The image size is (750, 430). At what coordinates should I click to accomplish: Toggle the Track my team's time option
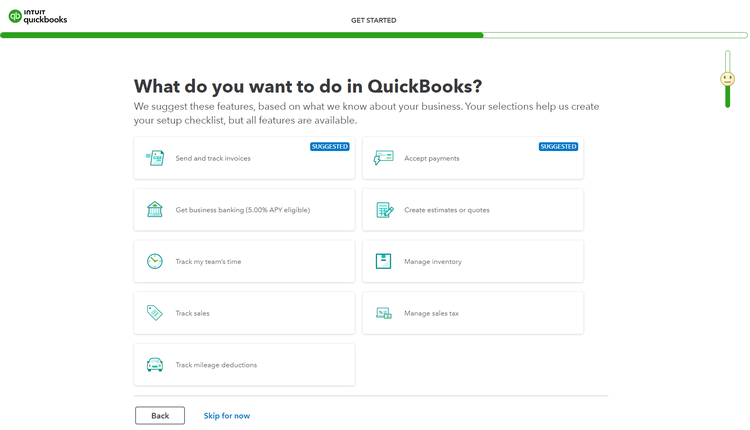244,262
